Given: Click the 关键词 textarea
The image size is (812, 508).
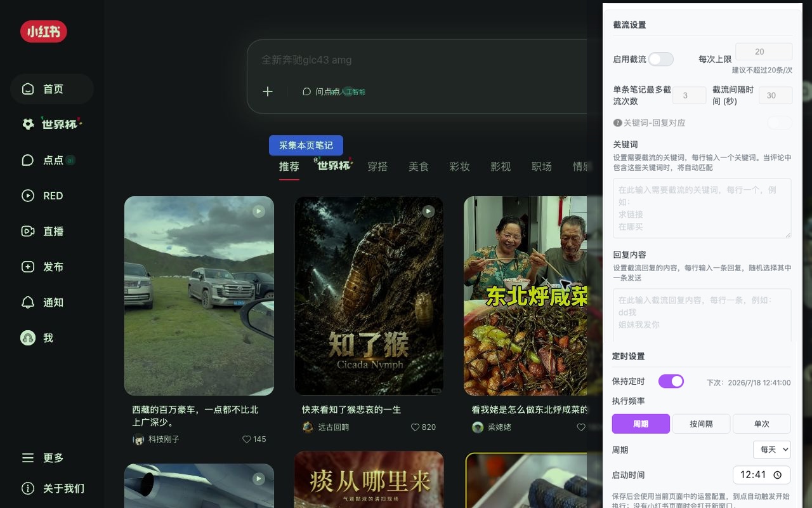Looking at the screenshot, I should click(702, 208).
